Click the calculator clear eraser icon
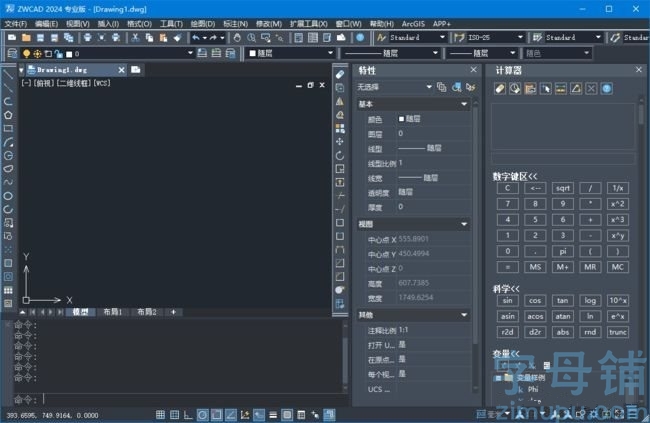The width and height of the screenshot is (650, 423). (500, 88)
